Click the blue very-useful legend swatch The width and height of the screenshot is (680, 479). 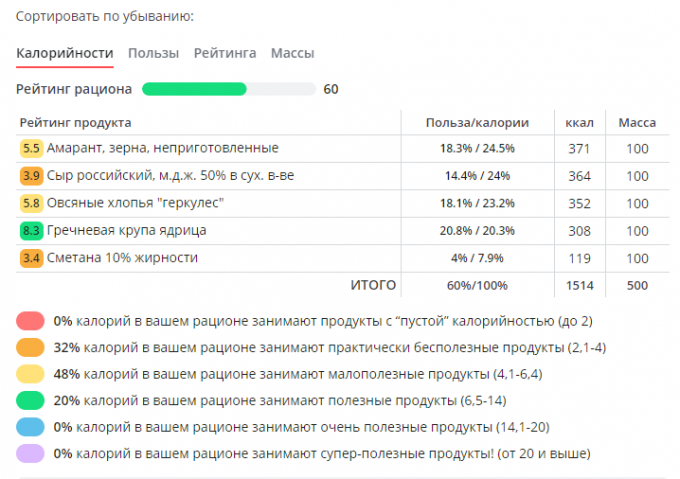coord(30,427)
